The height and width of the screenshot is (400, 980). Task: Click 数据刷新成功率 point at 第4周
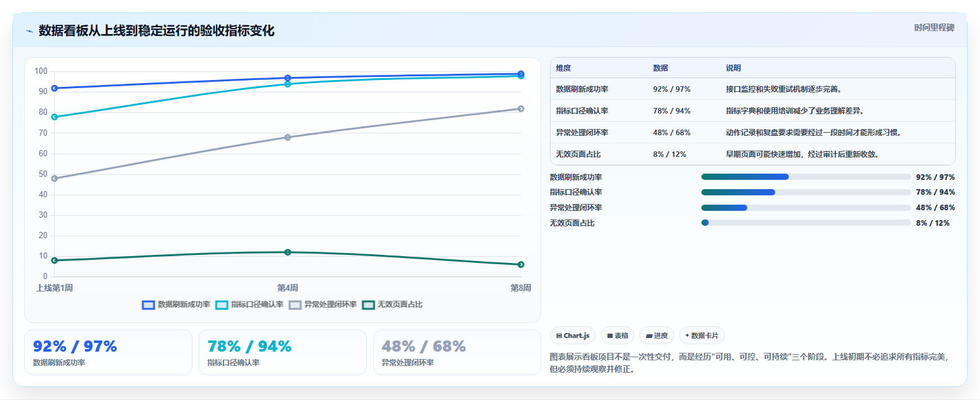coord(287,78)
